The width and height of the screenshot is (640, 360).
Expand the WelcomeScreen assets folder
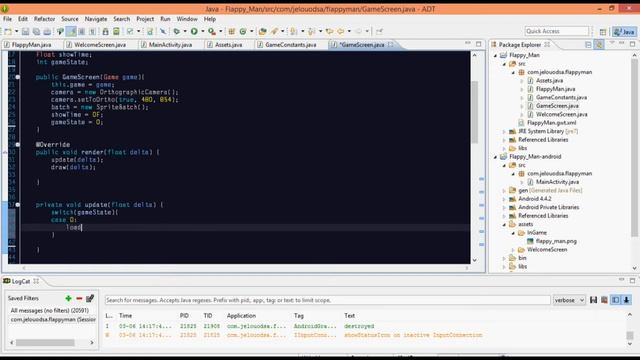513,250
